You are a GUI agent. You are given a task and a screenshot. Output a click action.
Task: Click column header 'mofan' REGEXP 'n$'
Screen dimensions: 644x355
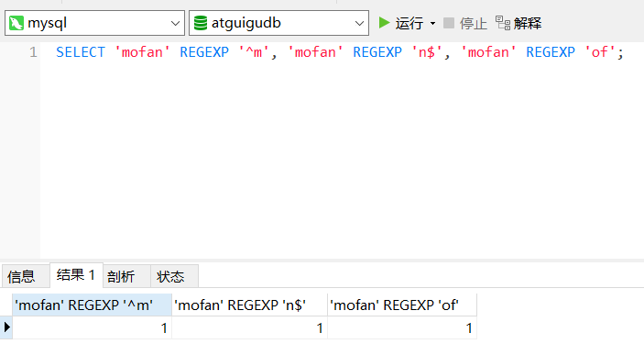[x=250, y=305]
